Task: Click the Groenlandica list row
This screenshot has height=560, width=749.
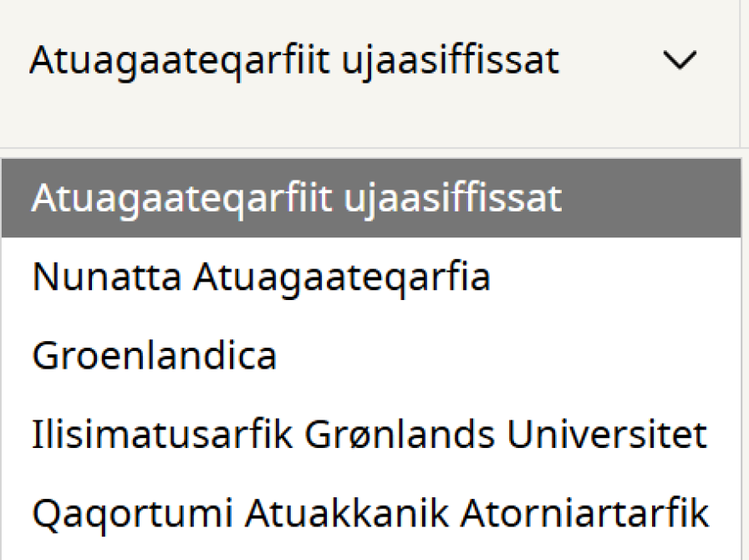Action: 155,356
